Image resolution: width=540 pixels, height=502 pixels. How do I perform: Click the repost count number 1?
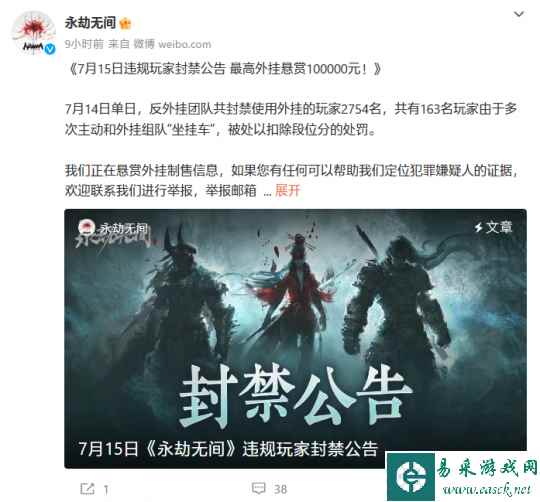tap(106, 489)
